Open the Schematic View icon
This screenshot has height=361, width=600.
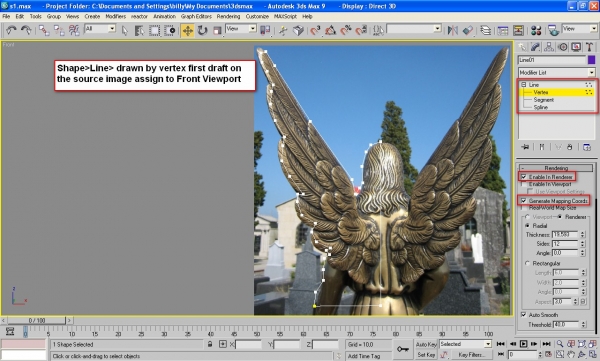tap(518, 30)
